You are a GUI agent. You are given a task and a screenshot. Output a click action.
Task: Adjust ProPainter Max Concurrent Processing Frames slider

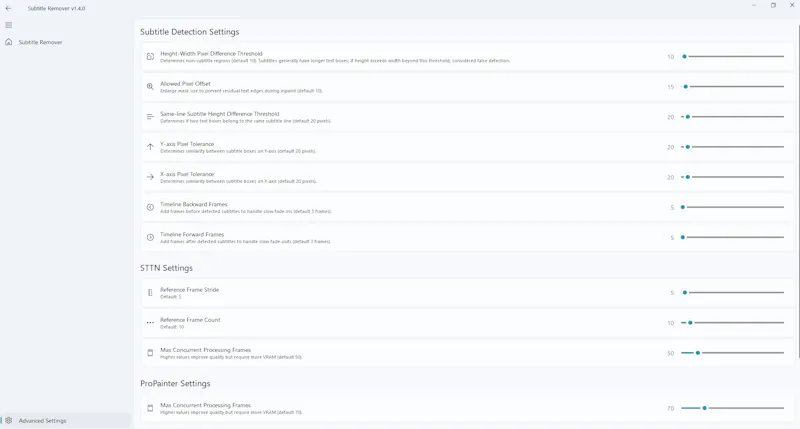732,408
